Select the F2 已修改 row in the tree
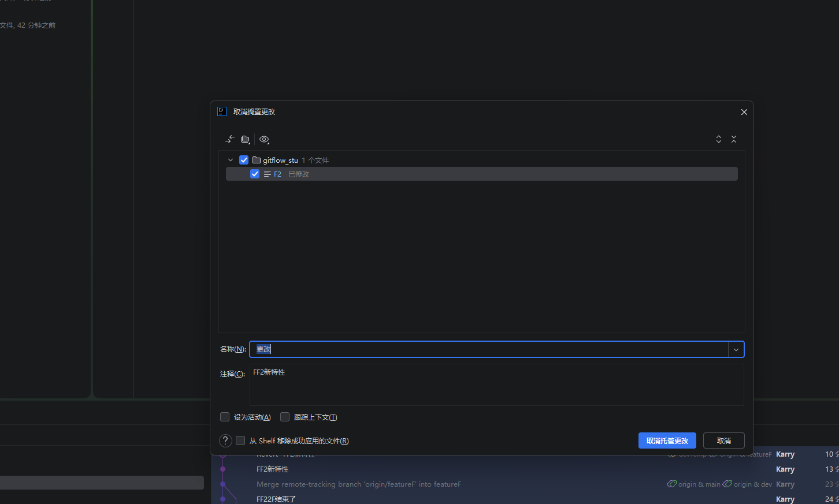Screen dimensions: 839x504 (x=482, y=174)
